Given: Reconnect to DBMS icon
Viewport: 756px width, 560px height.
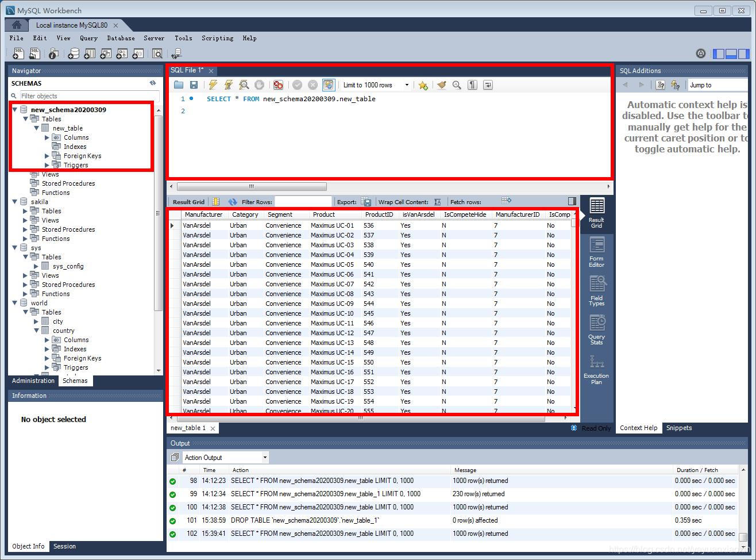Looking at the screenshot, I should pos(176,53).
